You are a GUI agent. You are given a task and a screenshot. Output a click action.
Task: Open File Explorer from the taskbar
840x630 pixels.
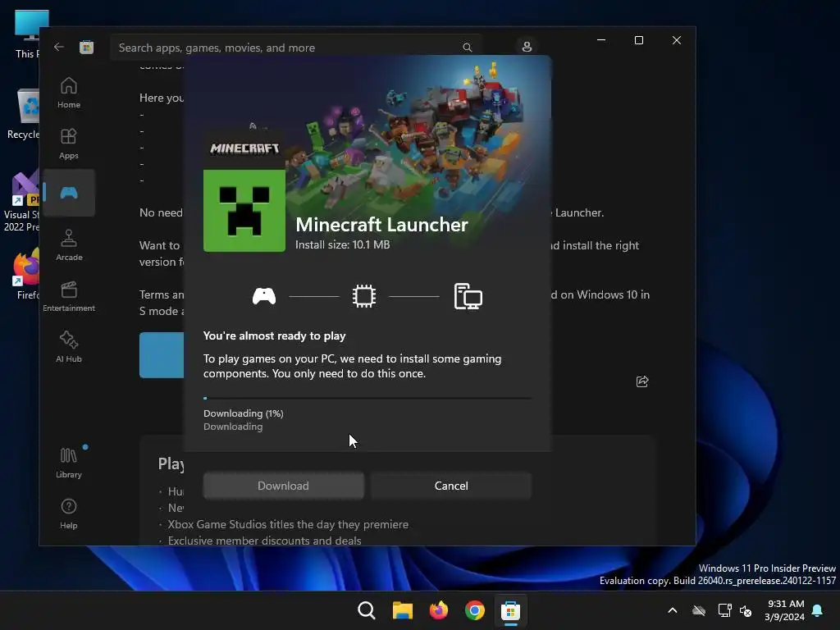coord(402,610)
